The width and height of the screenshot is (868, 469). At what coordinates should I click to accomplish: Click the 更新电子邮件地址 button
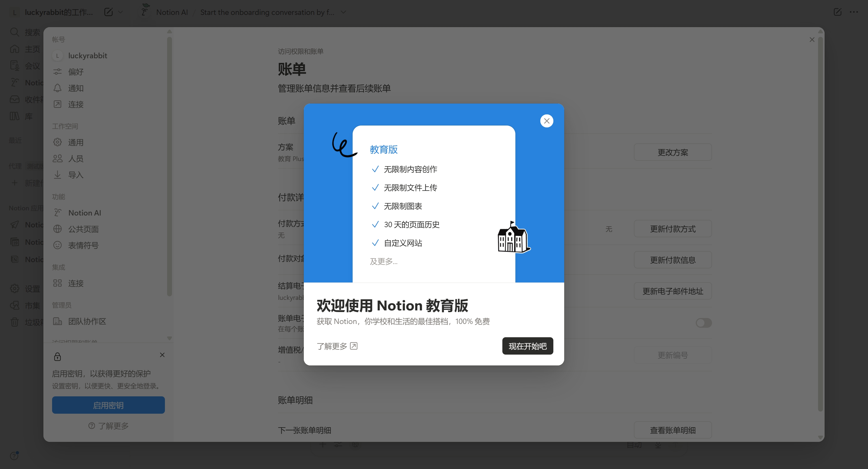point(673,291)
